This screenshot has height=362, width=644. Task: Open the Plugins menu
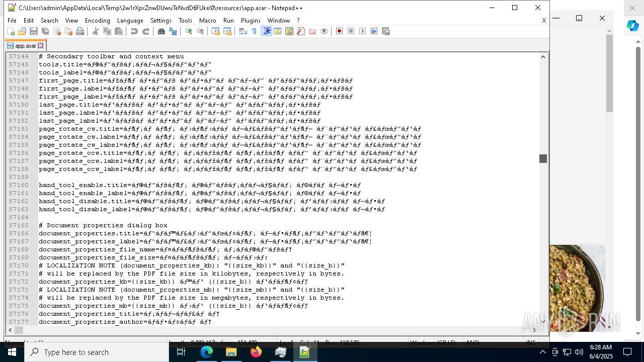tap(251, 21)
